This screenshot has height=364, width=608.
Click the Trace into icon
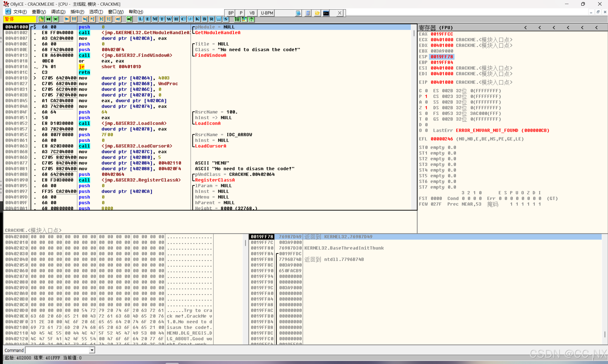pyautogui.click(x=101, y=19)
